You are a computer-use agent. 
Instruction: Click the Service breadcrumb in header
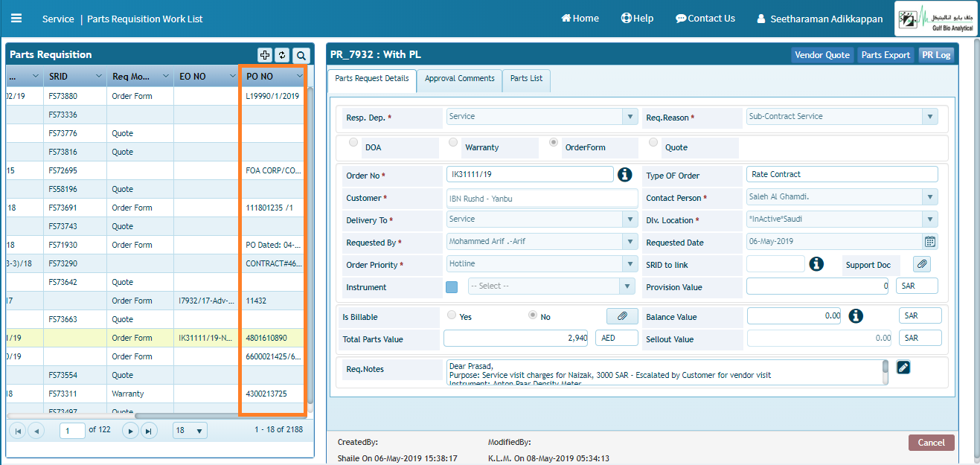[x=58, y=19]
